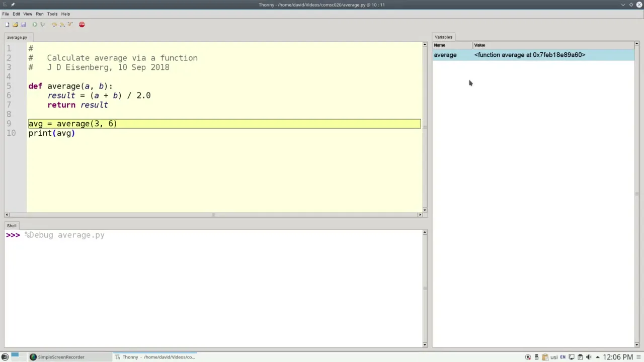The image size is (644, 362).
Task: Click the virtual desktop pager
Action: (19, 357)
